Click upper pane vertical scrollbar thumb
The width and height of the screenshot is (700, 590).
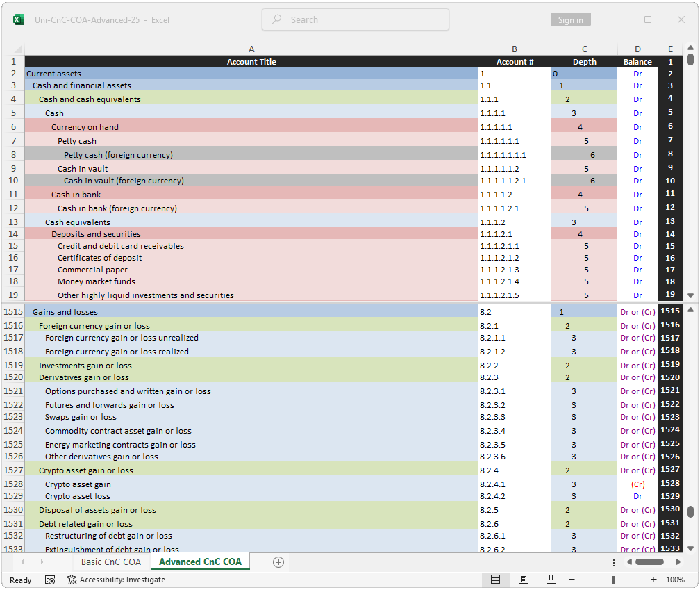pos(690,59)
